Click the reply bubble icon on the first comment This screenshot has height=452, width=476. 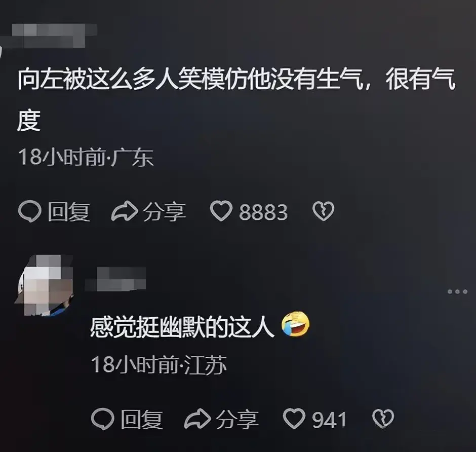[x=29, y=211]
